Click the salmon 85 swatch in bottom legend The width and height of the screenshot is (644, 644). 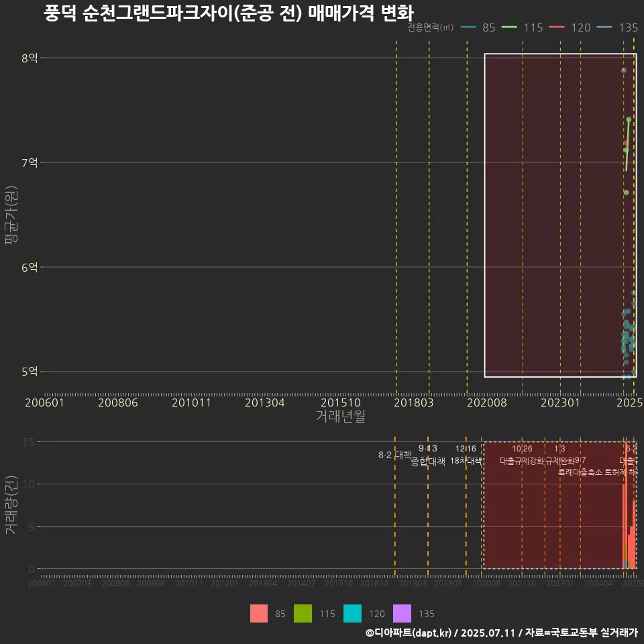point(259,614)
